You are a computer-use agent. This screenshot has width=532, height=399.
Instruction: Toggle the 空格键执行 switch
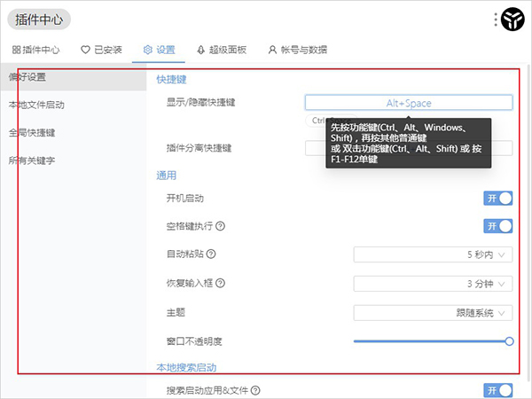coord(497,226)
